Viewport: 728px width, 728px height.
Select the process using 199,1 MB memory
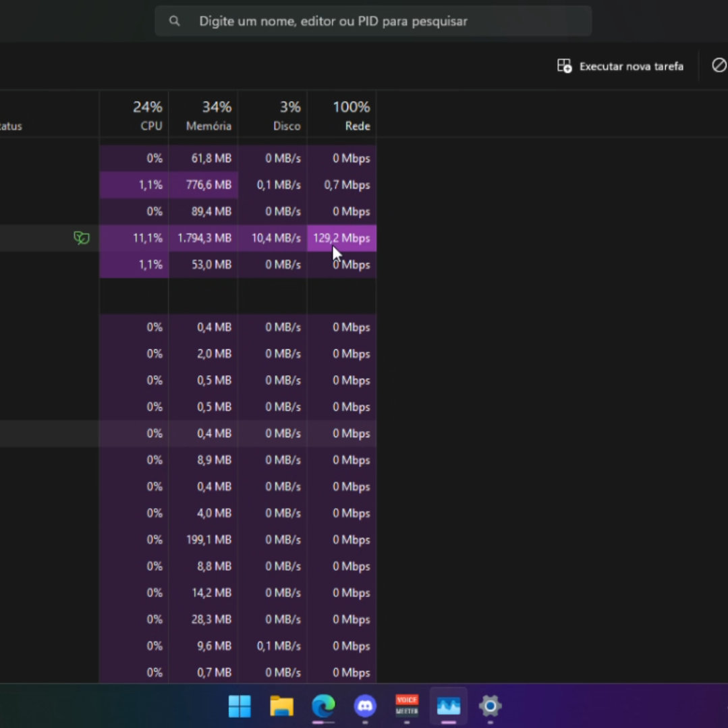click(204, 540)
